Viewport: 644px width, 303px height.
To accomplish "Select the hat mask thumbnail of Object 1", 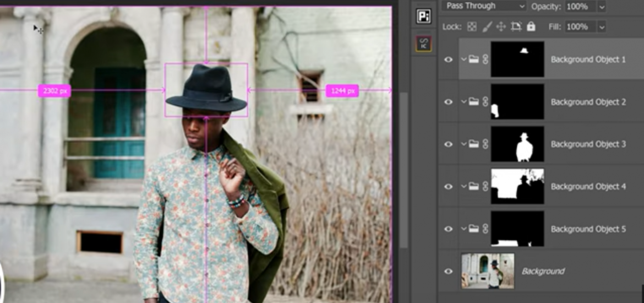I will 517,59.
